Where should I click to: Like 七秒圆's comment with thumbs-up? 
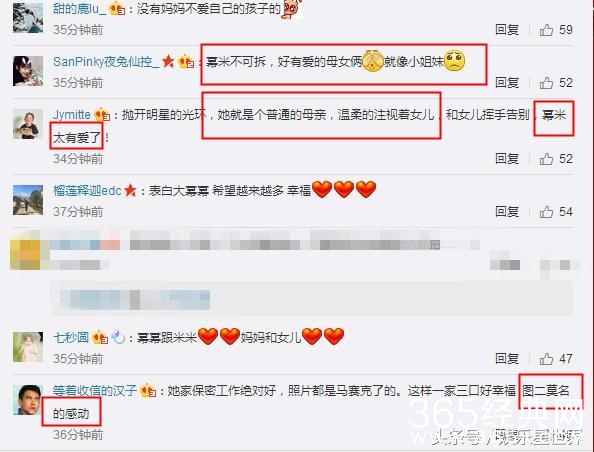pyautogui.click(x=546, y=358)
